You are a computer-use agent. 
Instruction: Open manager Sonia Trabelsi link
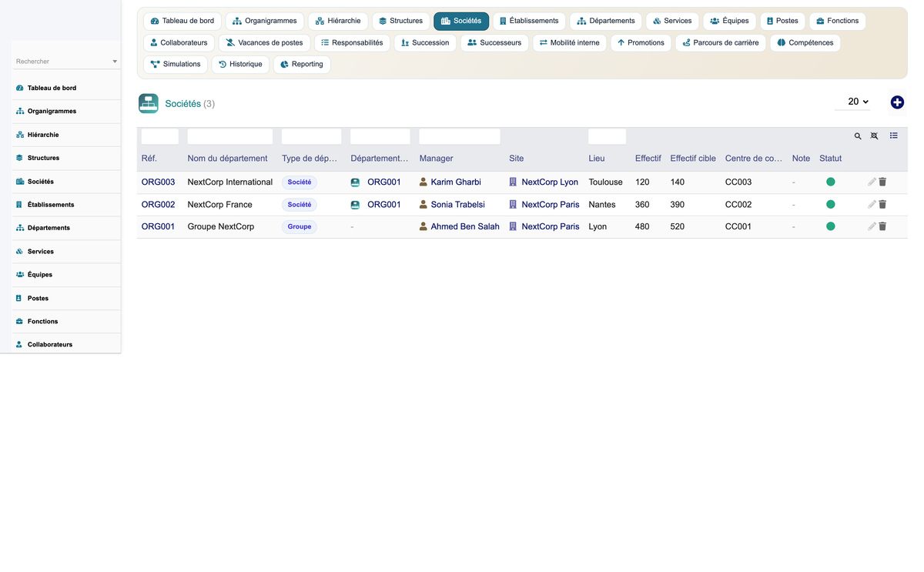[x=457, y=205]
